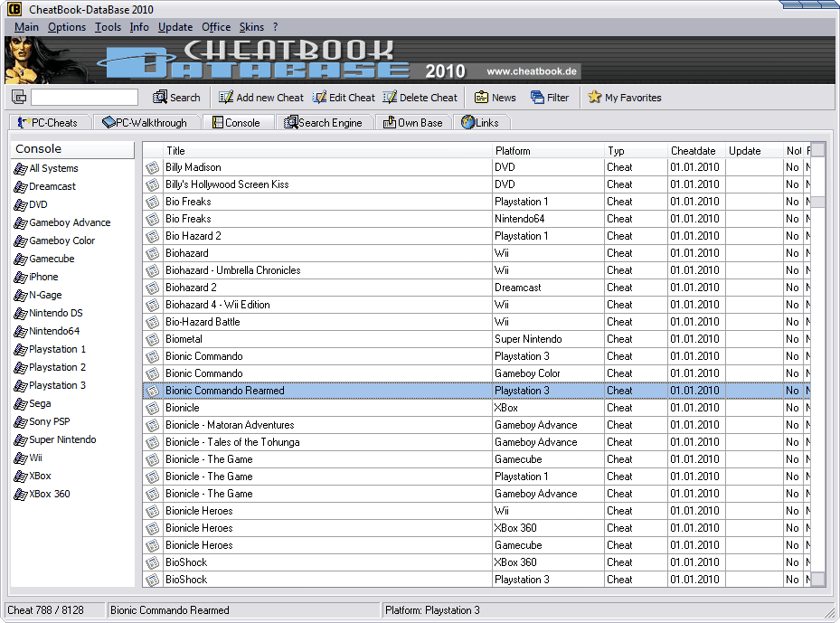This screenshot has width=840, height=623.
Task: Select XBox system in sidebar
Action: click(33, 476)
